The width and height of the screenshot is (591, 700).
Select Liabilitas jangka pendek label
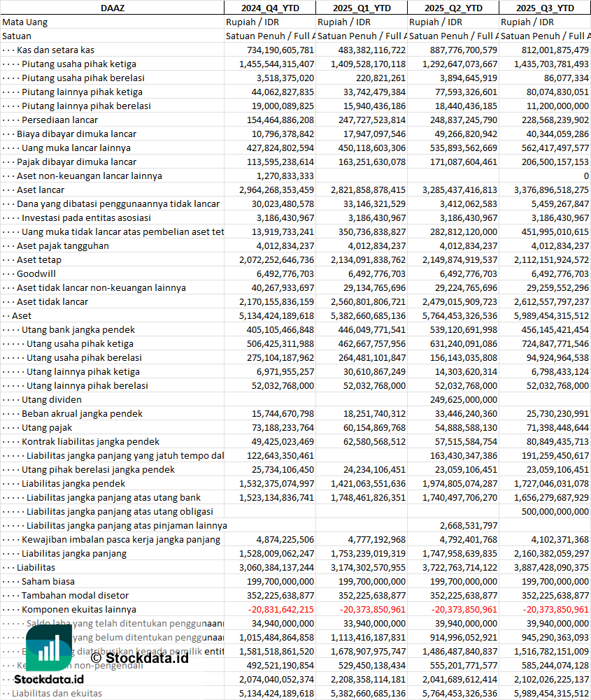(x=73, y=483)
